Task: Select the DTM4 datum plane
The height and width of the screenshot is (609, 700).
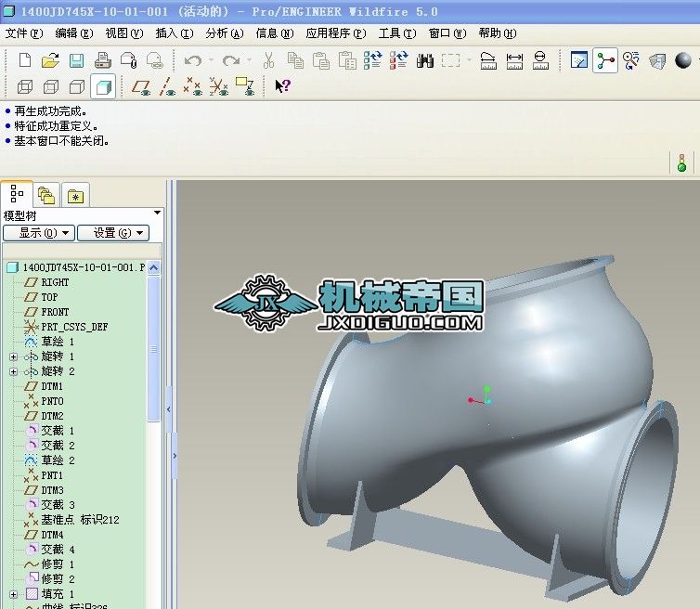Action: [x=45, y=535]
